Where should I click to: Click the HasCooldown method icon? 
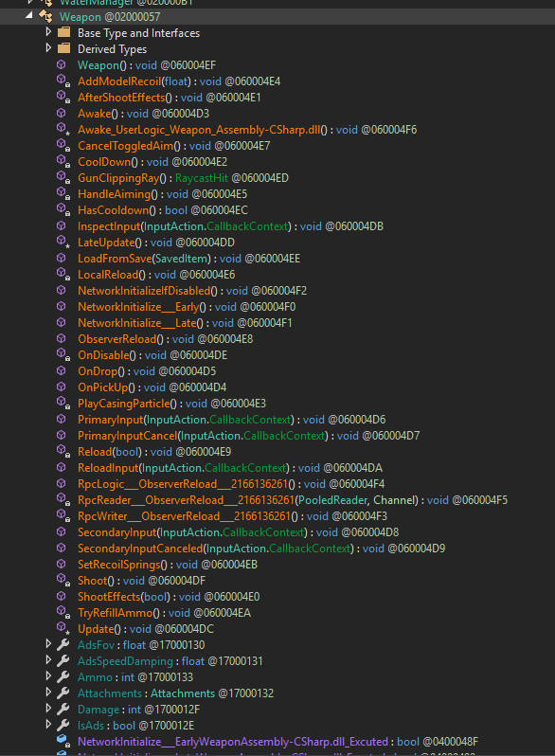63,209
